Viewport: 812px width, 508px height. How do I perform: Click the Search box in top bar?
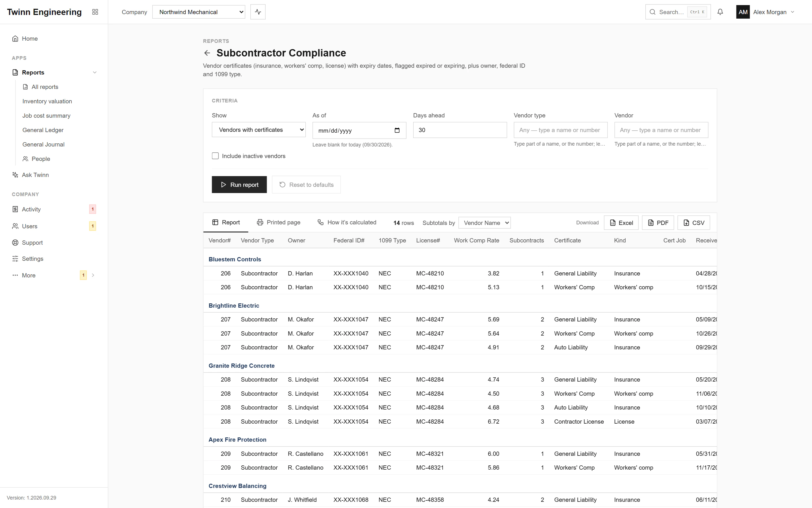pos(678,12)
